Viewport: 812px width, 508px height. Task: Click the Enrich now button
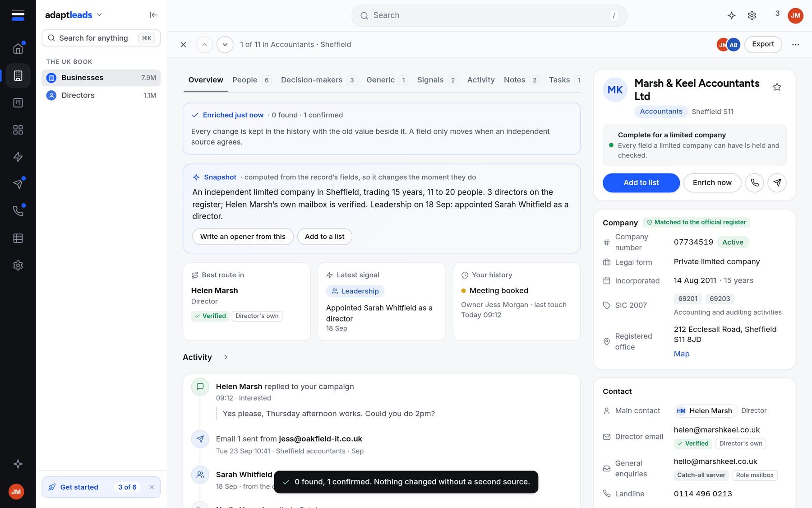[712, 183]
